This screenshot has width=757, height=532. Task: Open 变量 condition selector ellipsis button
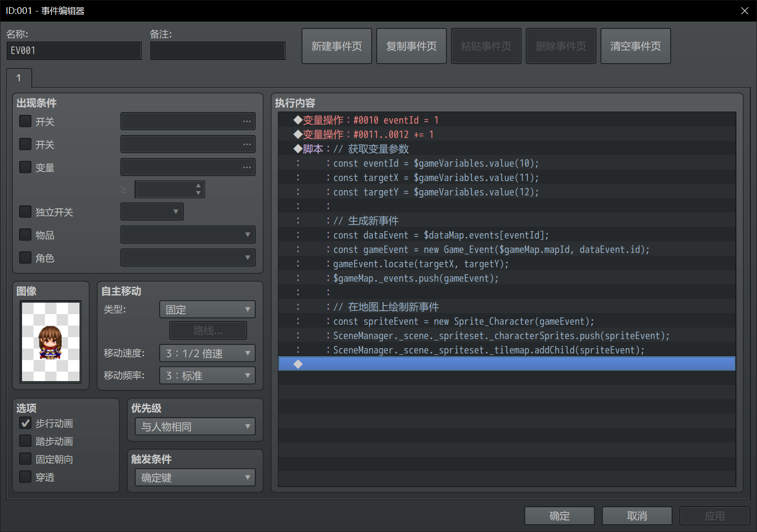coord(247,167)
